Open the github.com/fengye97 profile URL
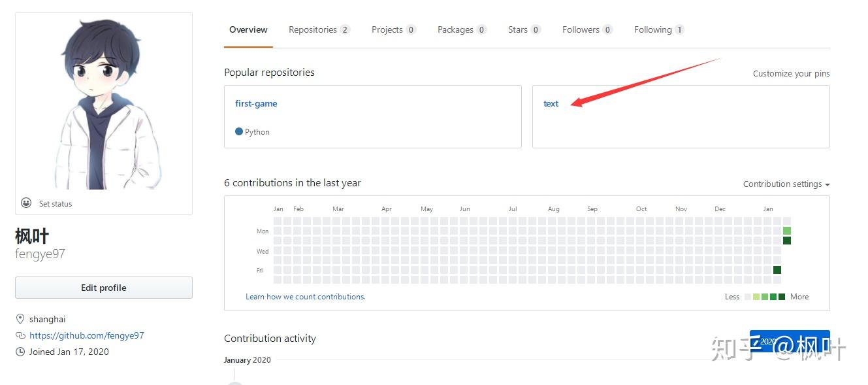Viewport: 868px width, 385px height. click(x=87, y=336)
